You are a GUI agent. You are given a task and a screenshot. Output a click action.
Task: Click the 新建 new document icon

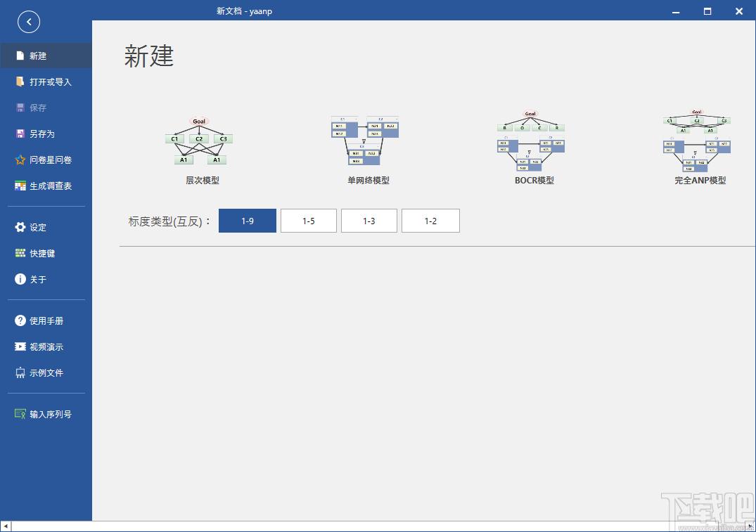tap(20, 56)
